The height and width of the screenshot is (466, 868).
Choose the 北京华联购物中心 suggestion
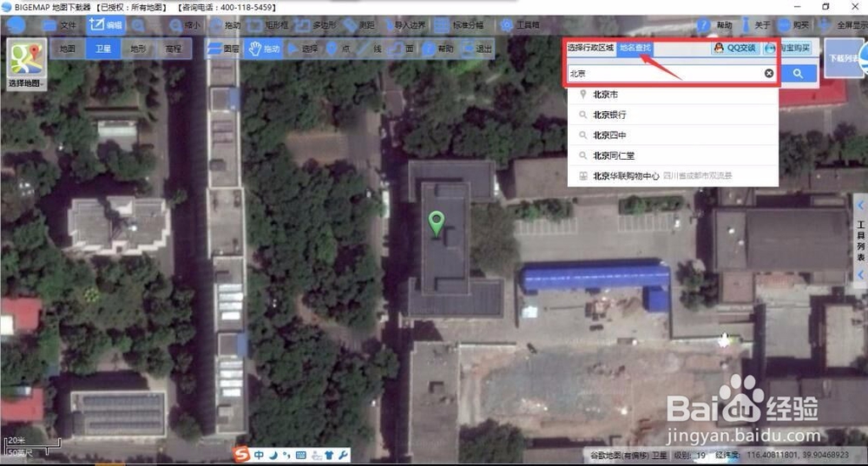click(673, 176)
